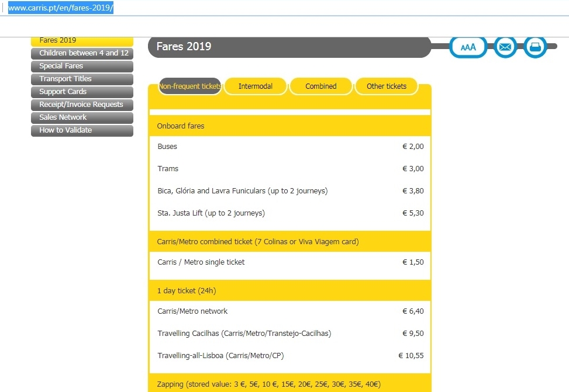
Task: Go to Sales Network page
Action: tap(82, 117)
